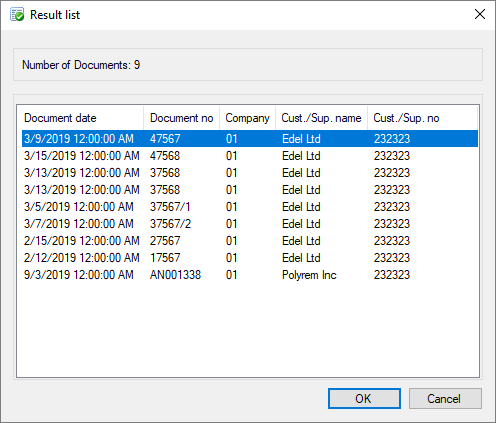Select the document 37567/1 row

click(x=250, y=207)
